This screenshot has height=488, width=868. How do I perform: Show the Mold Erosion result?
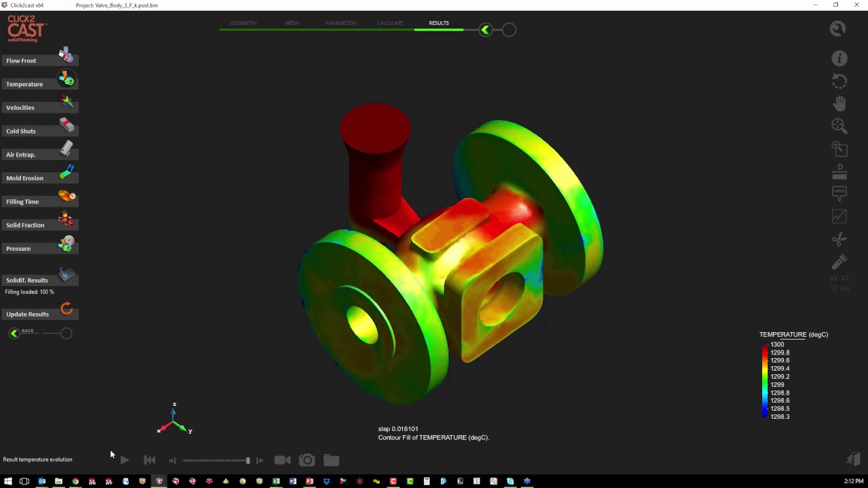click(x=40, y=178)
